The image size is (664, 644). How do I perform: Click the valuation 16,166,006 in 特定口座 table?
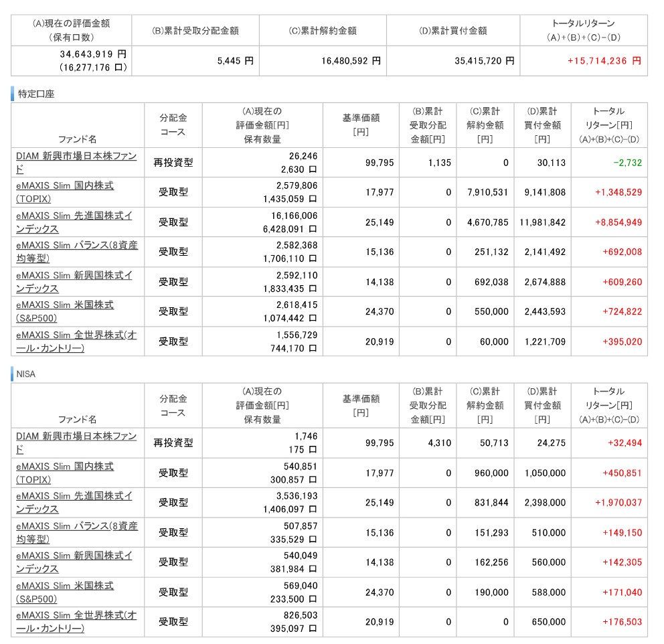(295, 216)
